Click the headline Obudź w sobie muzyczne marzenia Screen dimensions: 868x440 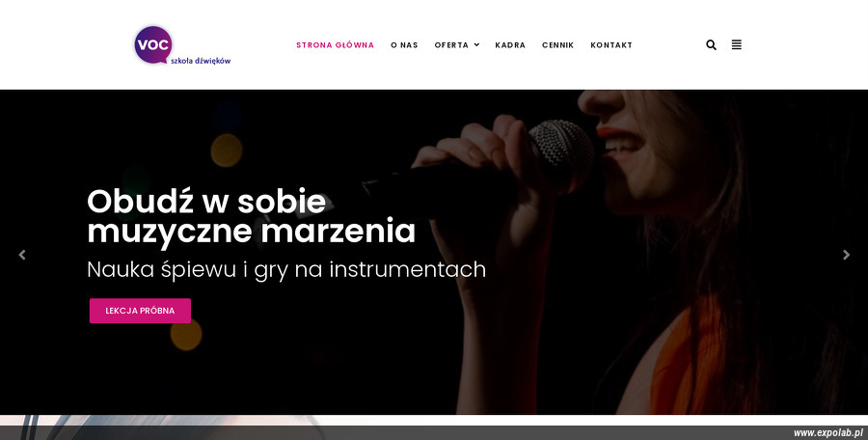tap(251, 216)
